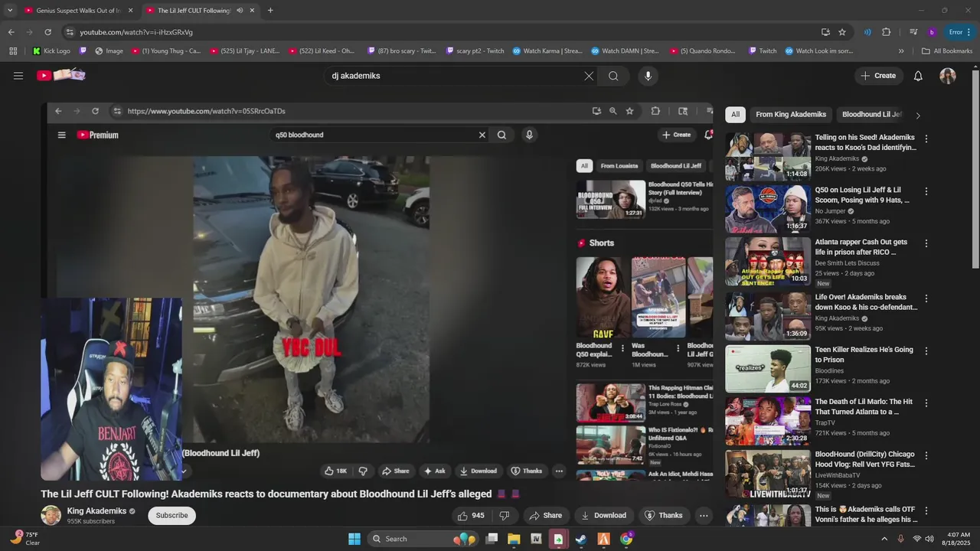Close the Lil Jeff CULT Following tab

point(252,11)
